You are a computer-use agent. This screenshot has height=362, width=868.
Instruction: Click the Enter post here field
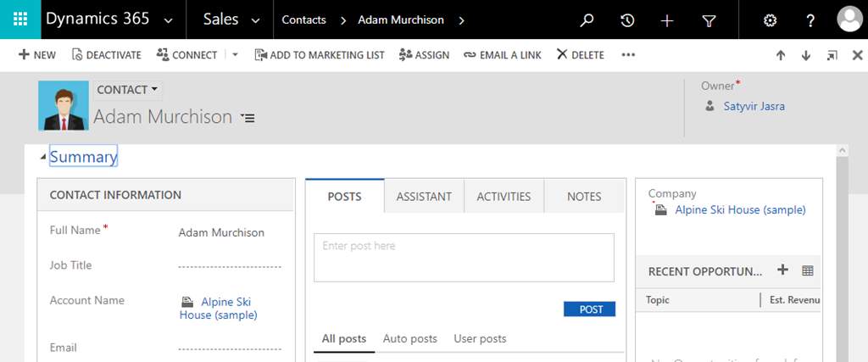point(464,257)
